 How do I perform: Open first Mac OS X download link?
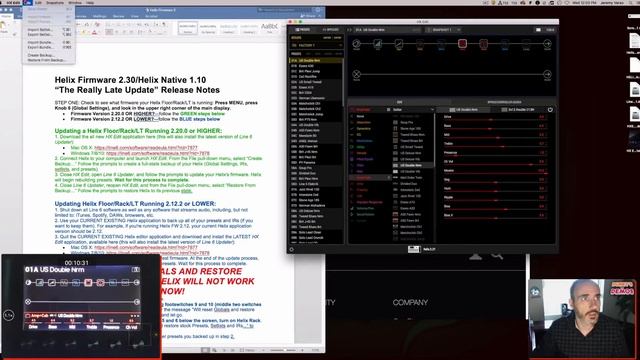point(146,148)
